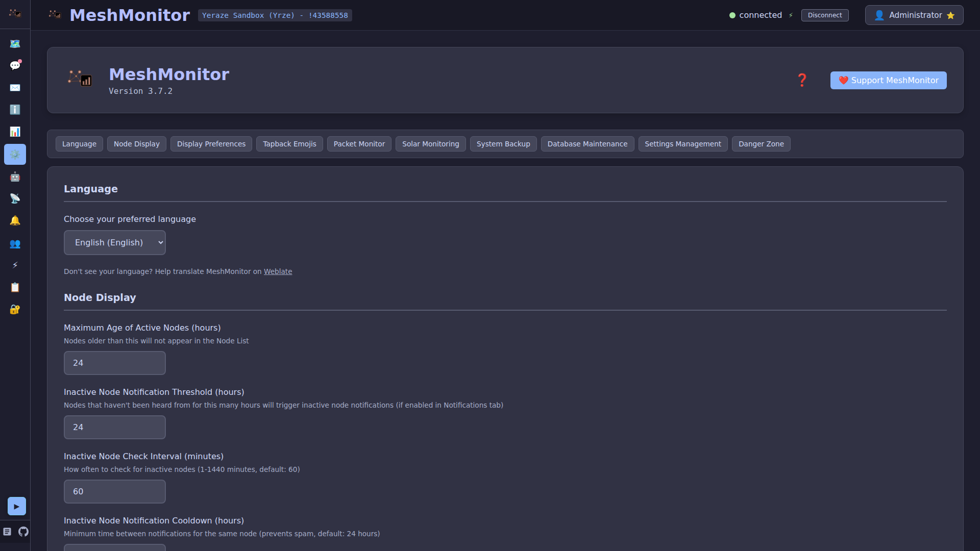Screen dimensions: 980x551
Task: Open the map view icon in sidebar
Action: coord(15,44)
